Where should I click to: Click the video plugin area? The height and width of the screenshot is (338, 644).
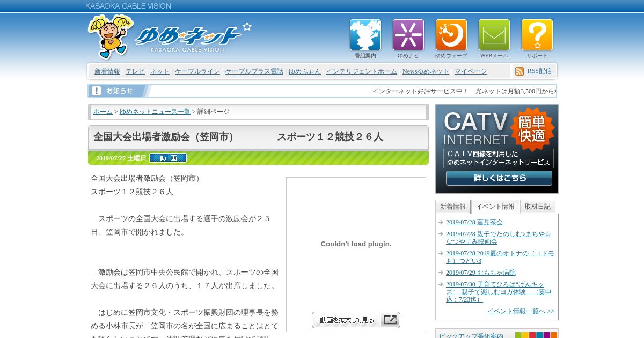point(356,244)
